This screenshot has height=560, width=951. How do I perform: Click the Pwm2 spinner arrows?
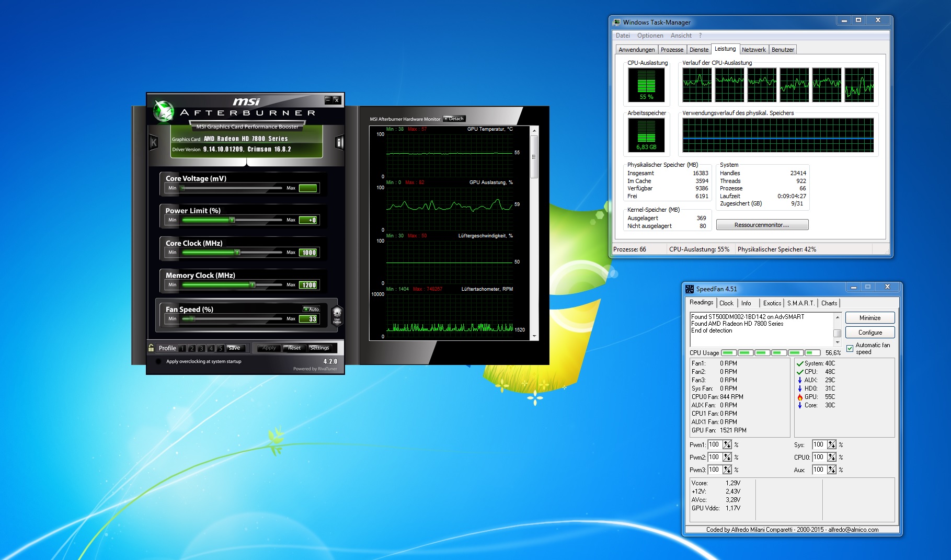pyautogui.click(x=727, y=457)
